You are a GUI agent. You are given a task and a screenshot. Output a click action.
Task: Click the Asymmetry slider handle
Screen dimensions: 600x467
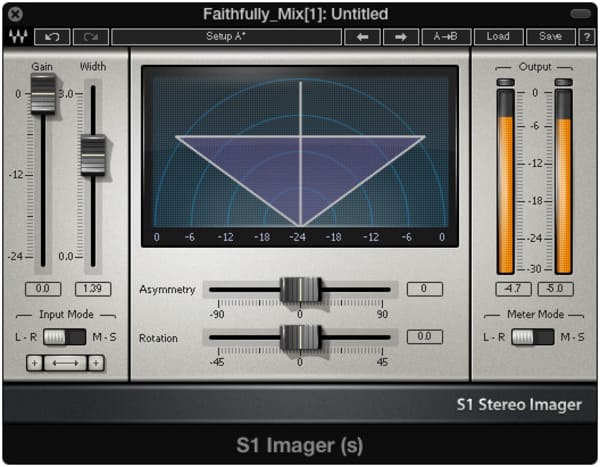[299, 290]
